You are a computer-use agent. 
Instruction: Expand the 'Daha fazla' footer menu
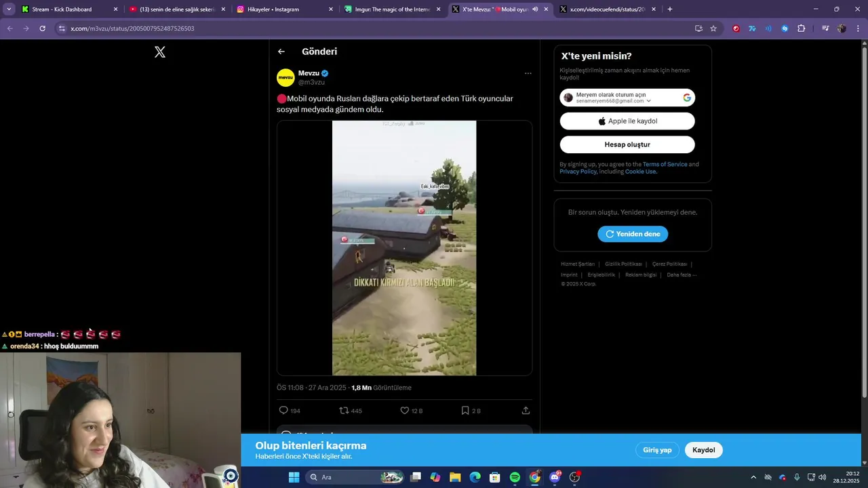coord(682,274)
